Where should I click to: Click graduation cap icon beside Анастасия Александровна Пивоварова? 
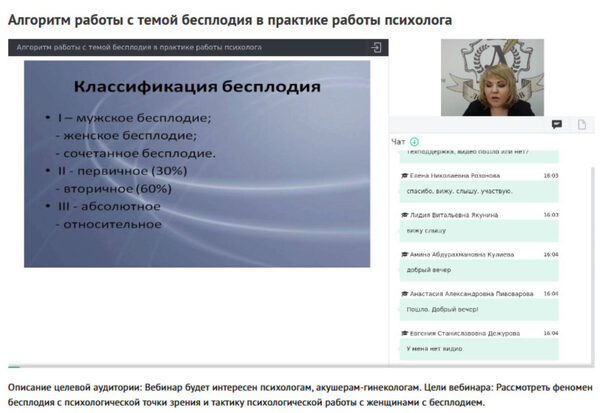tap(404, 294)
